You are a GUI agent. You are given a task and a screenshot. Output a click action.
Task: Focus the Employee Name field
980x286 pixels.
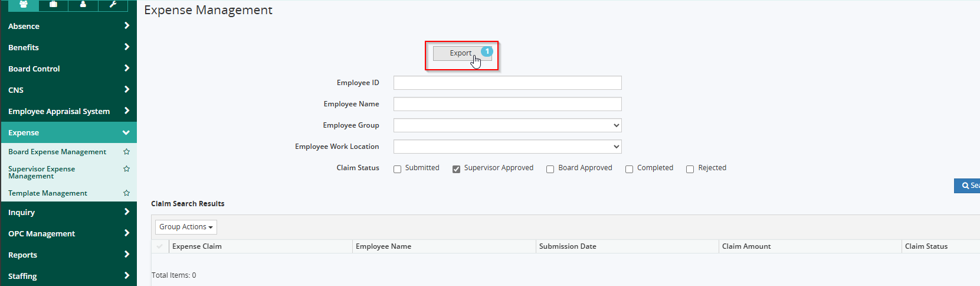point(507,104)
